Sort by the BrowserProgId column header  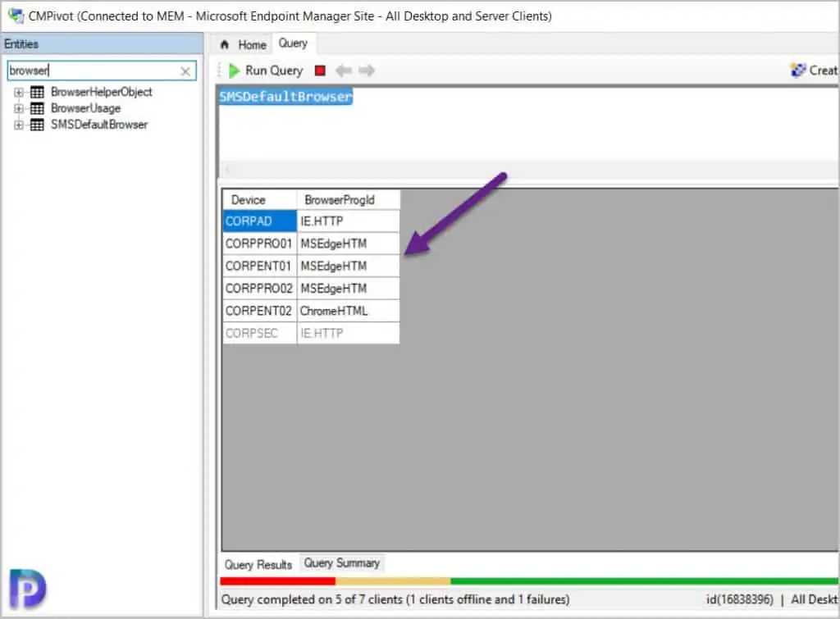tap(348, 200)
